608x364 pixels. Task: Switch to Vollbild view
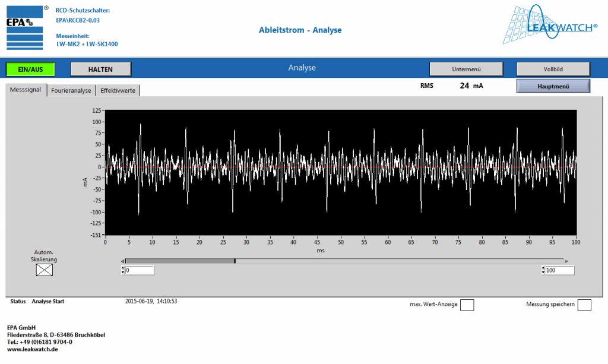point(552,68)
